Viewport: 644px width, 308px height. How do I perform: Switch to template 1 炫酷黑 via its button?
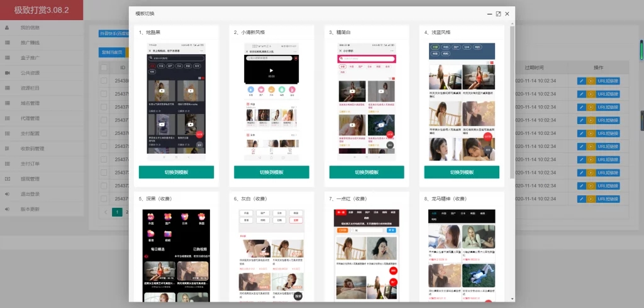pyautogui.click(x=176, y=173)
